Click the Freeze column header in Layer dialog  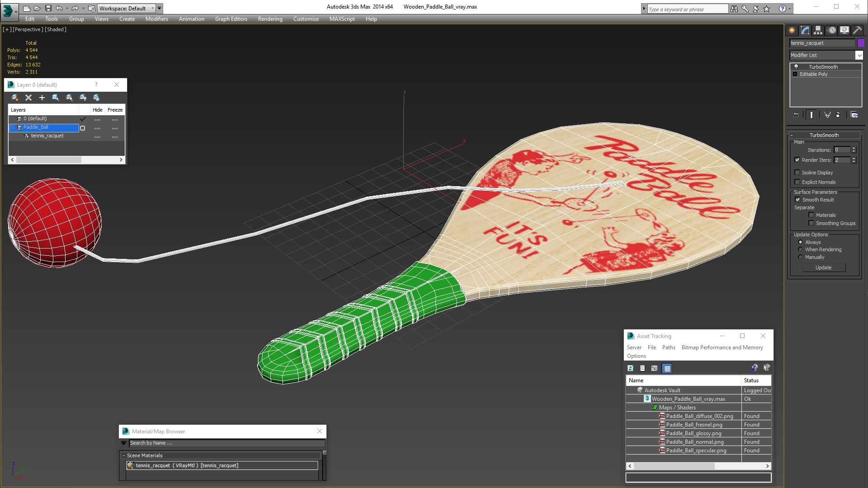(x=115, y=110)
